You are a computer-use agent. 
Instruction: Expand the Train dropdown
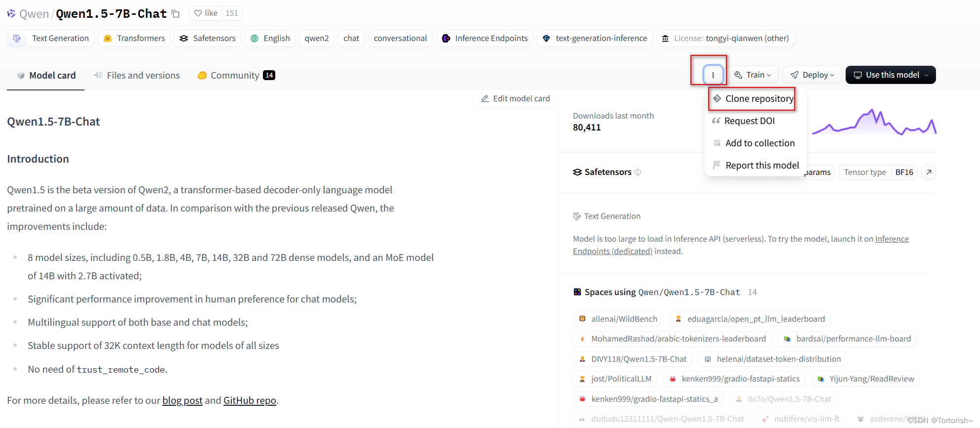pyautogui.click(x=753, y=75)
